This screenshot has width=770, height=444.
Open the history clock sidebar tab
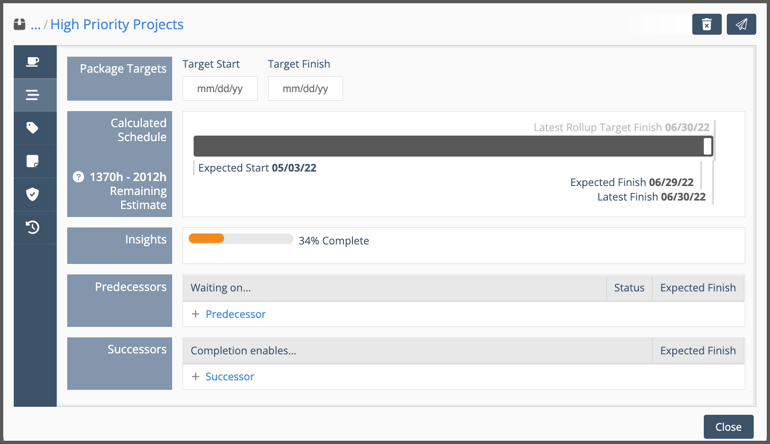33,227
